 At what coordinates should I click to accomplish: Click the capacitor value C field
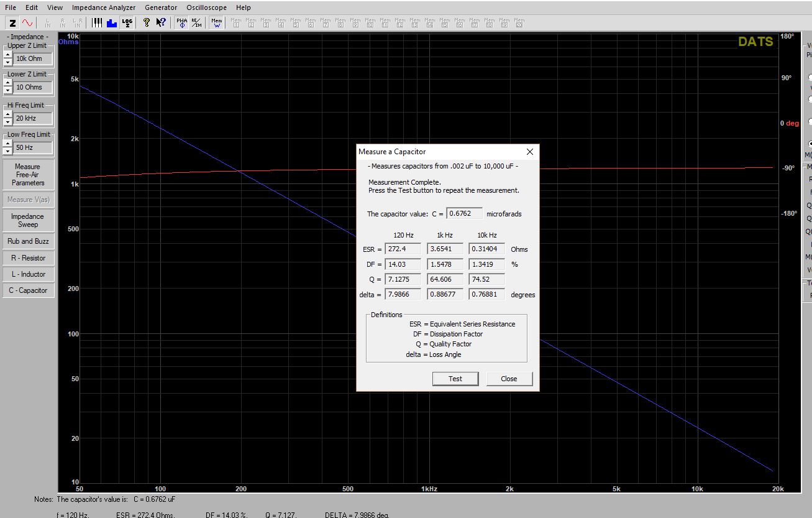464,213
